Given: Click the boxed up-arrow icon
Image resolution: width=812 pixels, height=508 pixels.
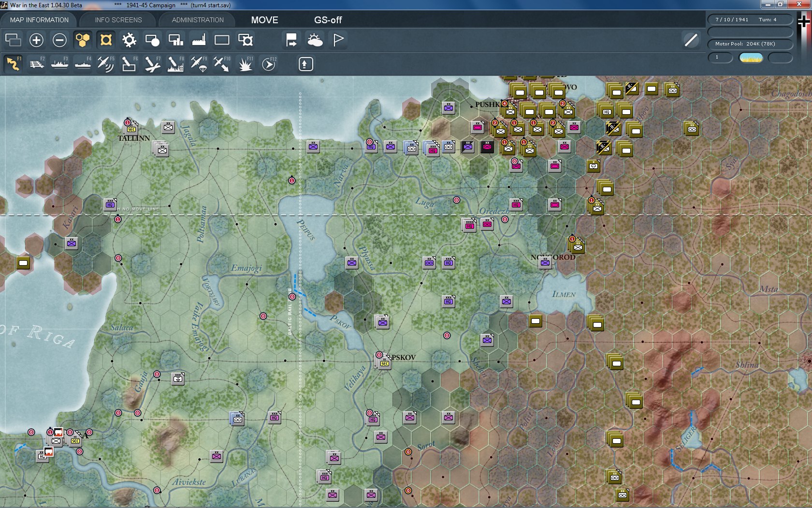Looking at the screenshot, I should (x=305, y=64).
